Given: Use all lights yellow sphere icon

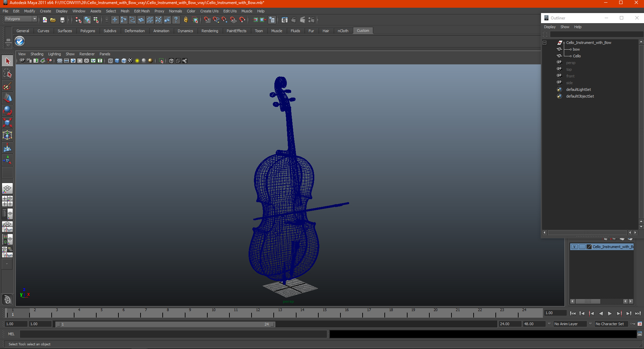Looking at the screenshot, I should [x=137, y=61].
